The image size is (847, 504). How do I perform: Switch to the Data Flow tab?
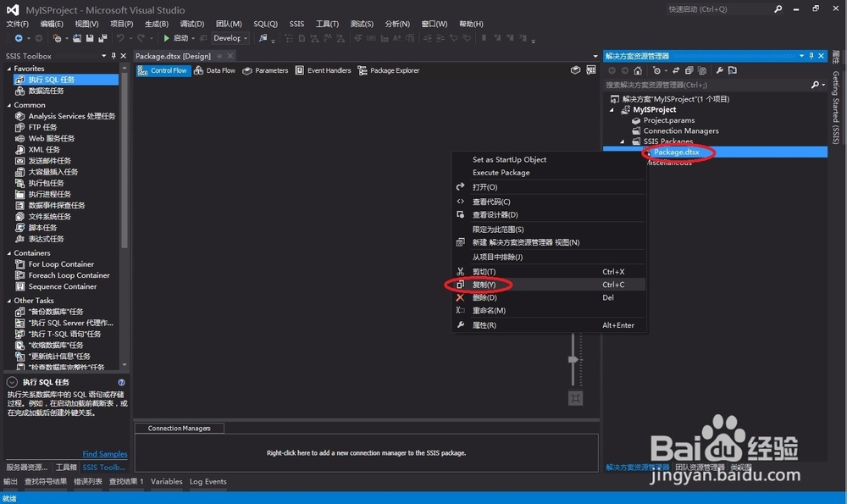point(215,70)
